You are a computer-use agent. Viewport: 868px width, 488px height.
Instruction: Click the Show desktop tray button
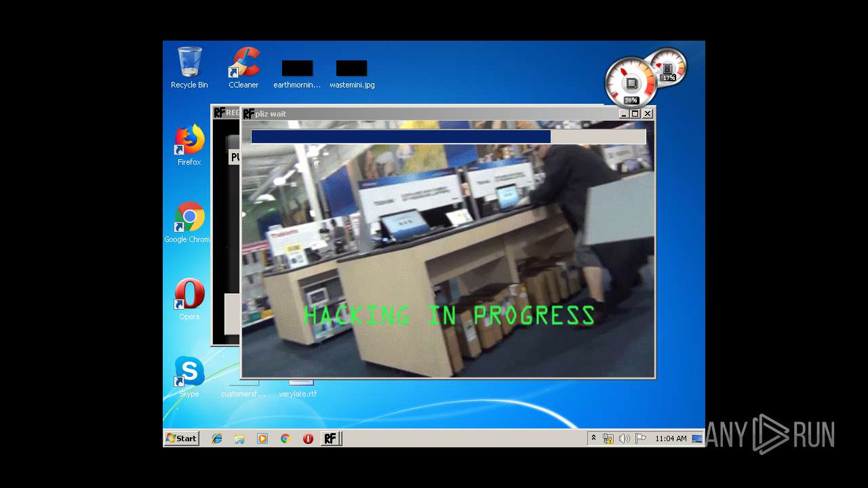[697, 439]
